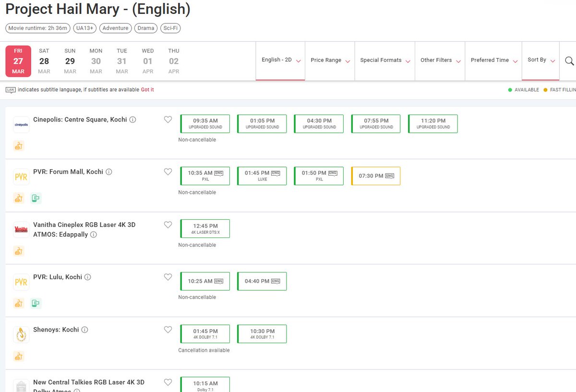Book Shenoys 01:45 PM Dolby show

point(205,334)
